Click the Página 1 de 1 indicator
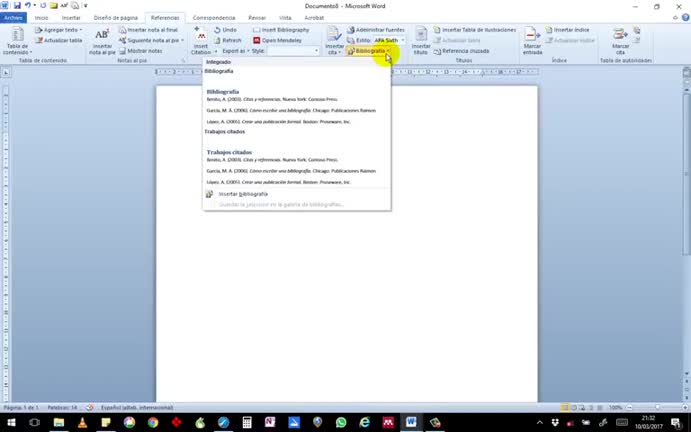Viewport: 691px width, 432px height. (x=21, y=408)
